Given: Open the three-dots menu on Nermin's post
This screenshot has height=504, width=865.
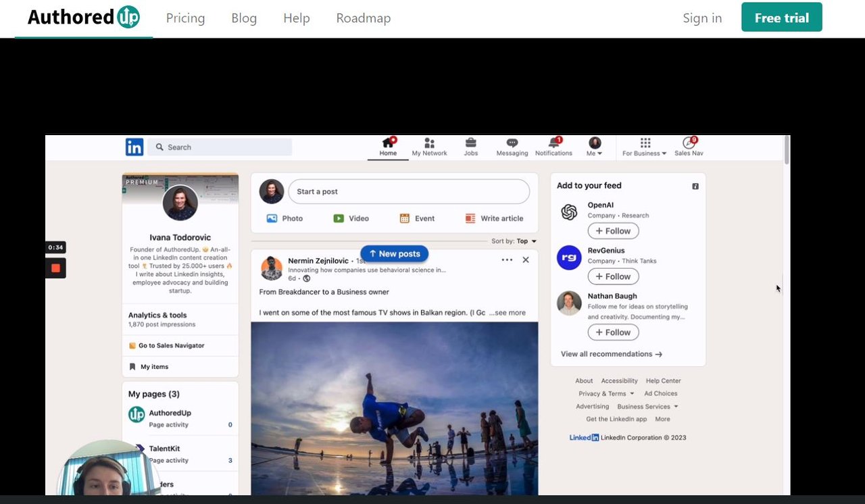Looking at the screenshot, I should (507, 260).
